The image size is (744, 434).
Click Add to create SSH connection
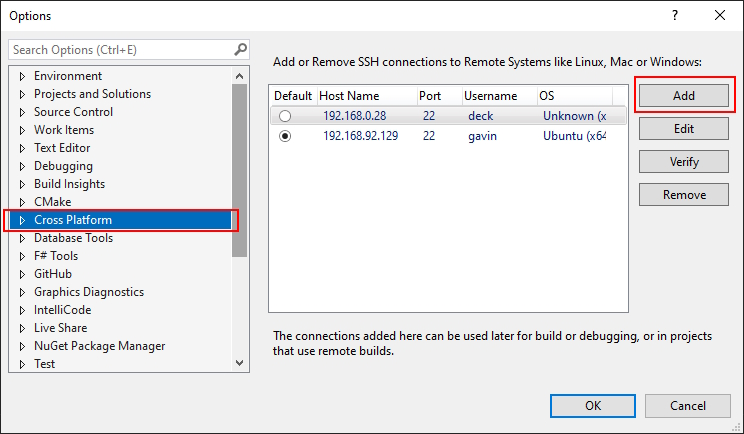(x=684, y=96)
